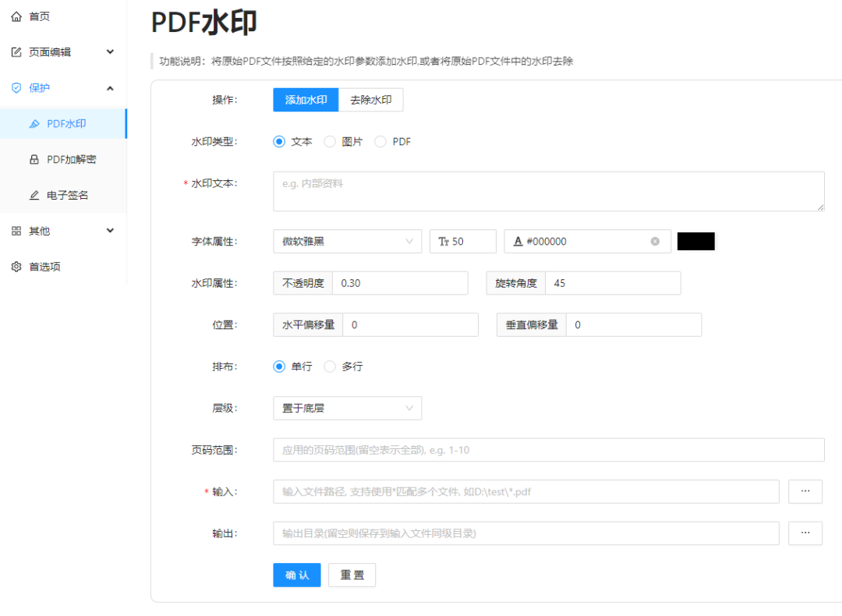842x616 pixels.
Task: Click the font size Tr icon
Action: [444, 242]
